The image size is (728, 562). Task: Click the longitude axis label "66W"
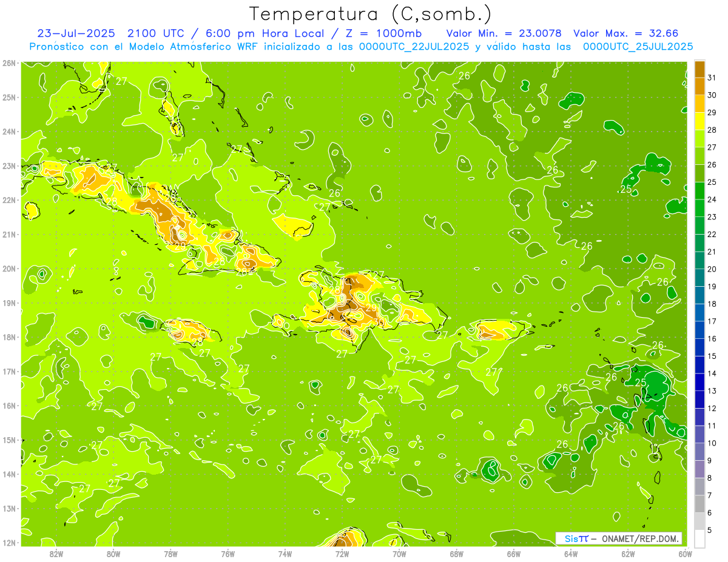514,554
